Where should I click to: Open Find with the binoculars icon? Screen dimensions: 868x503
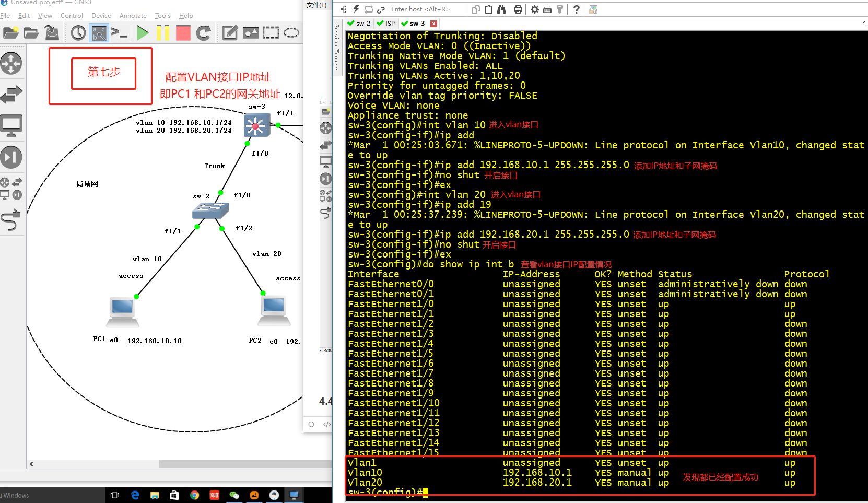click(501, 9)
